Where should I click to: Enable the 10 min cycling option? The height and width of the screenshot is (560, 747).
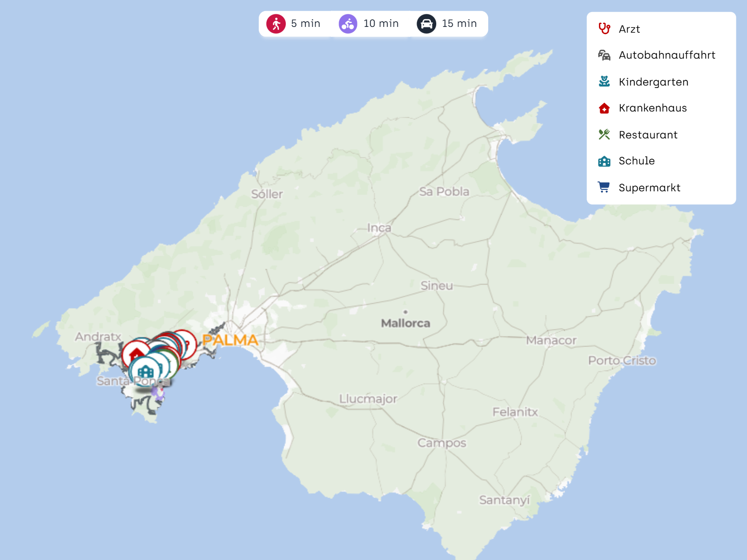[x=369, y=24]
